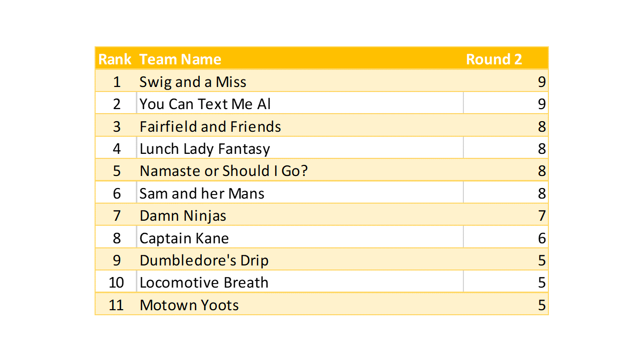Click the rank number 11 cell
The height and width of the screenshot is (362, 644).
116,305
